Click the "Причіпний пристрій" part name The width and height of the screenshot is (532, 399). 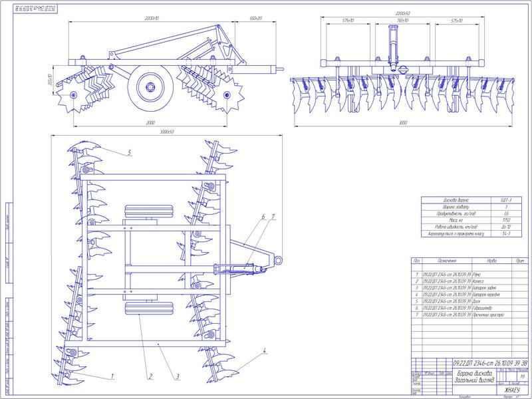(488, 315)
